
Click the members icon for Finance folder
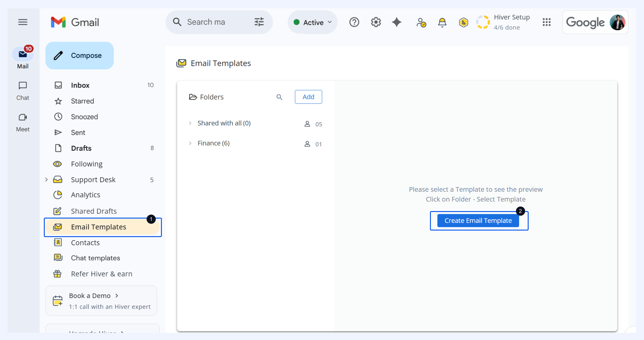(x=307, y=144)
